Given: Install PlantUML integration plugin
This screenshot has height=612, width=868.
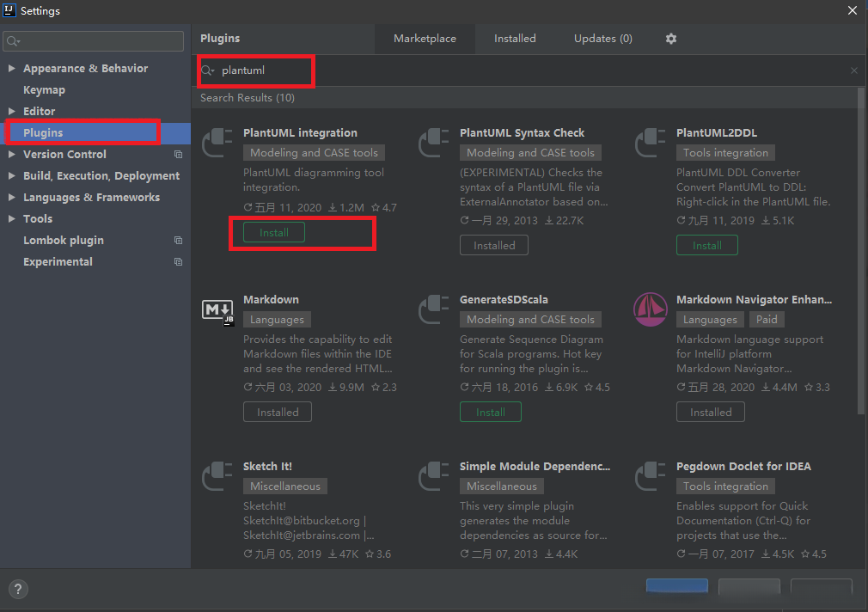Looking at the screenshot, I should [274, 233].
